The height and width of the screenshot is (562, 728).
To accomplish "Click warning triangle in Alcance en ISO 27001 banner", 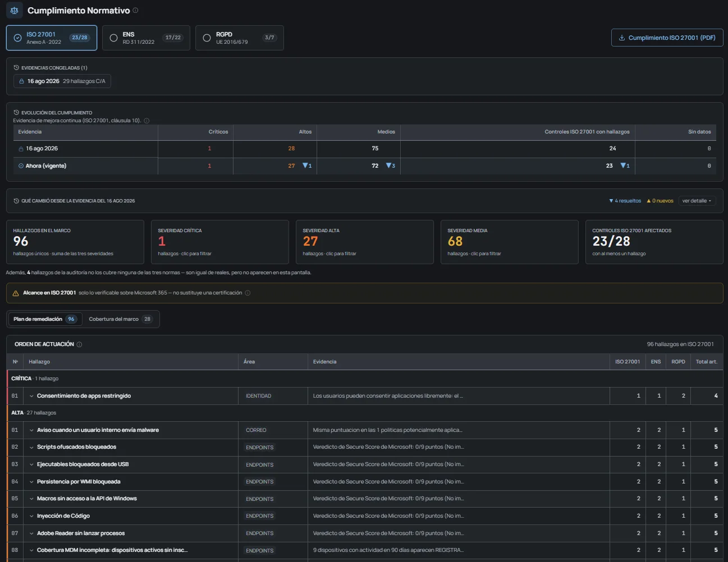I will (16, 293).
